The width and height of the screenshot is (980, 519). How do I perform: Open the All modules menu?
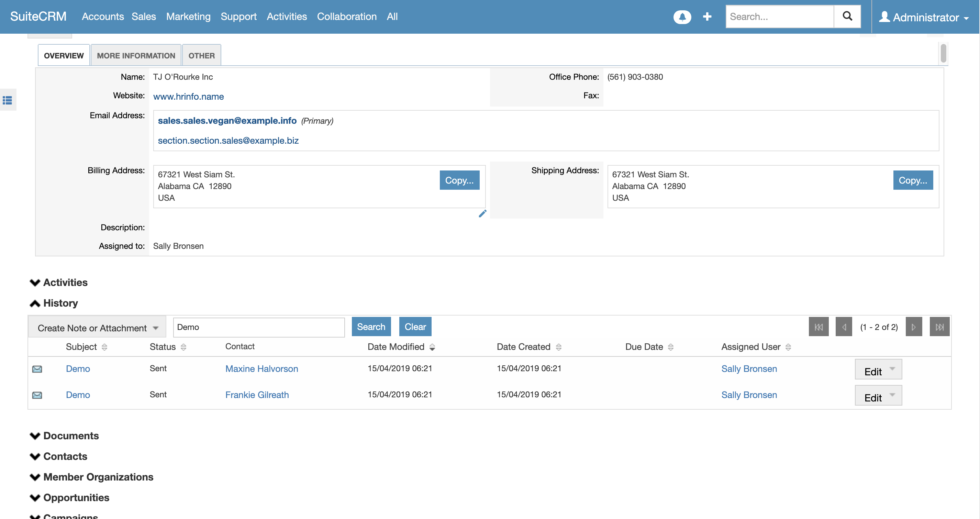(x=392, y=16)
